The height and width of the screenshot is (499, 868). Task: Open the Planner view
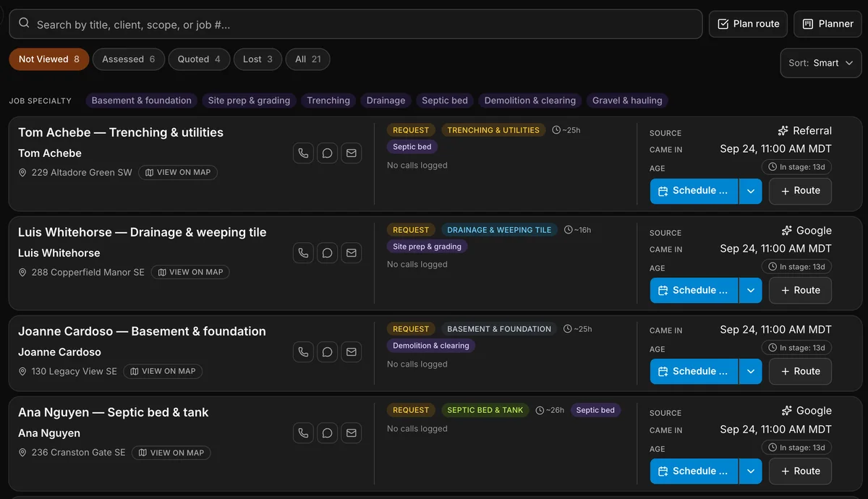[x=827, y=24]
